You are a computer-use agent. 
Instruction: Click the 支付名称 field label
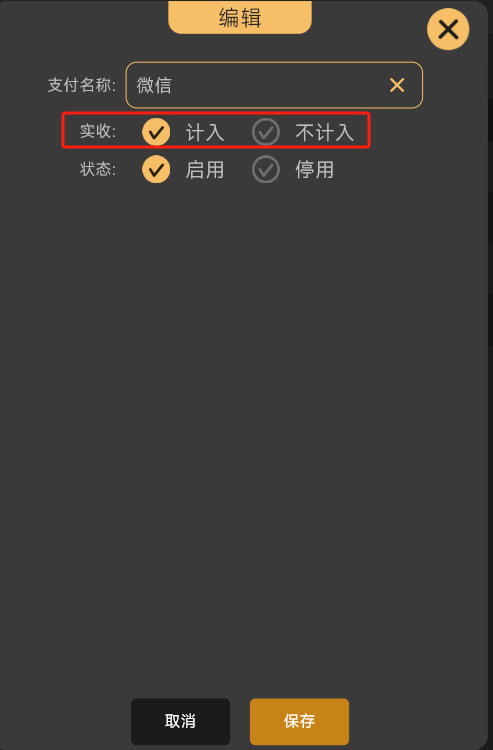(x=82, y=85)
